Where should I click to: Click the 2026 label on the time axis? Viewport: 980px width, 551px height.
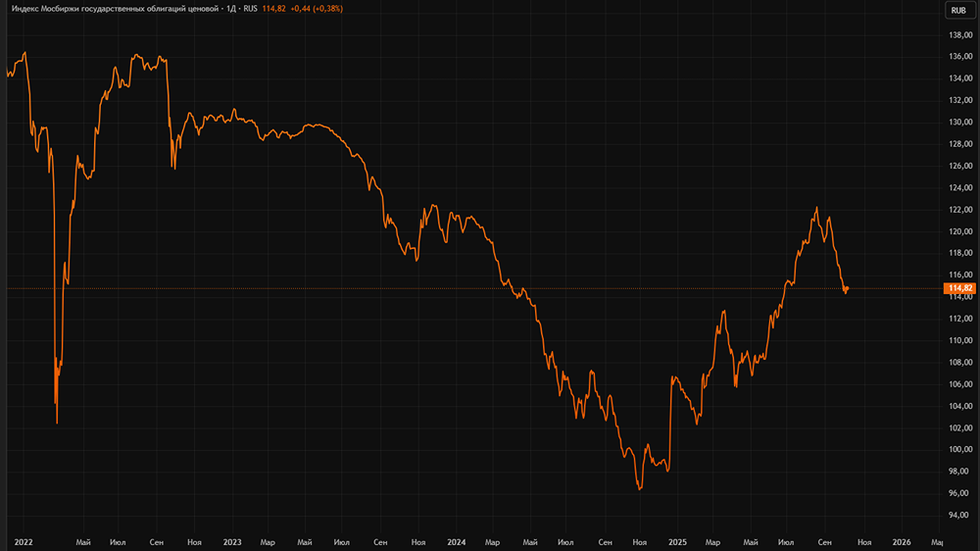902,542
